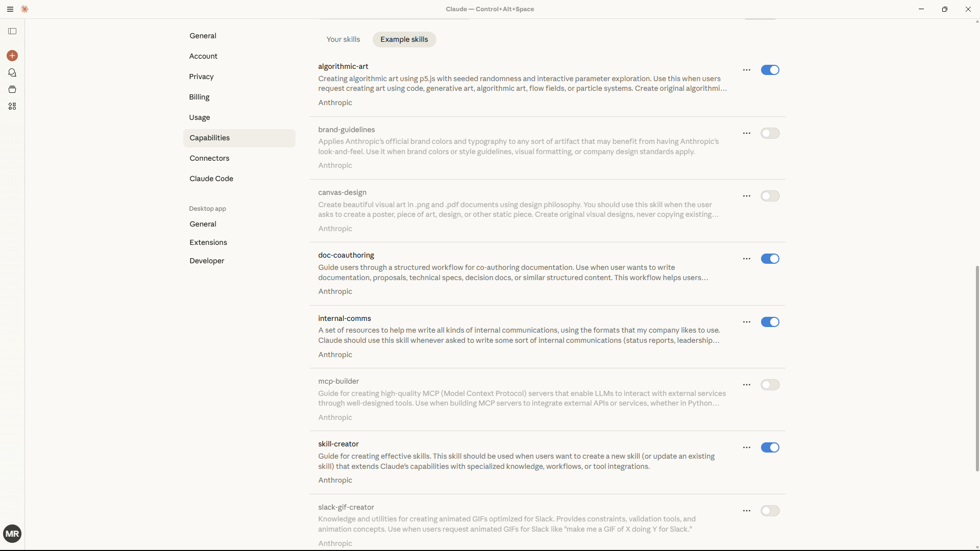
Task: Turn off the internal-comms toggle switch
Action: tap(770, 322)
